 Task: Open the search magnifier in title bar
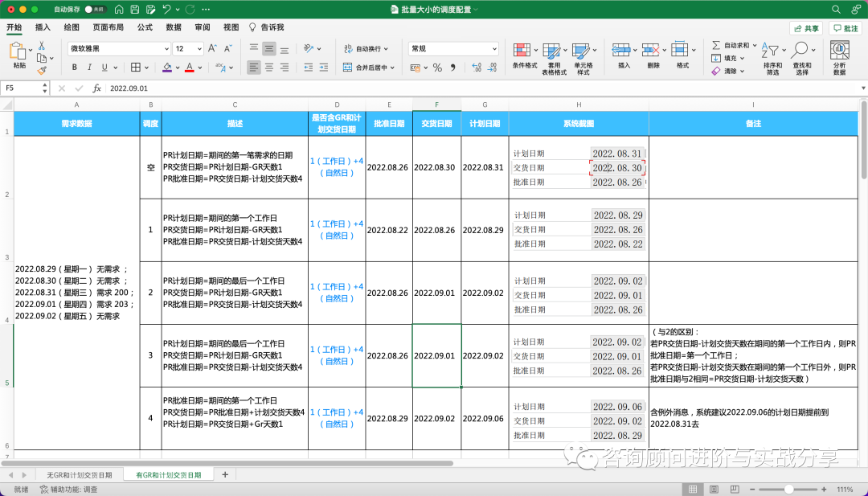coord(836,10)
